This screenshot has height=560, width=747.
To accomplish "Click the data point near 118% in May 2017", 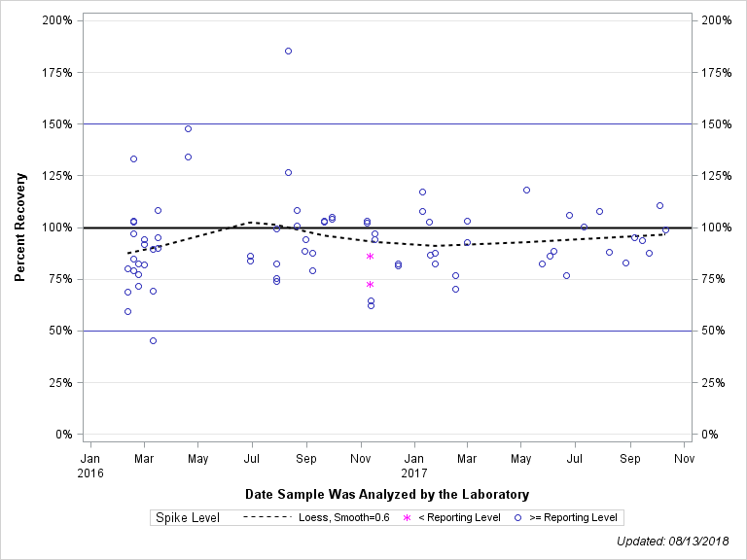I will coord(526,190).
